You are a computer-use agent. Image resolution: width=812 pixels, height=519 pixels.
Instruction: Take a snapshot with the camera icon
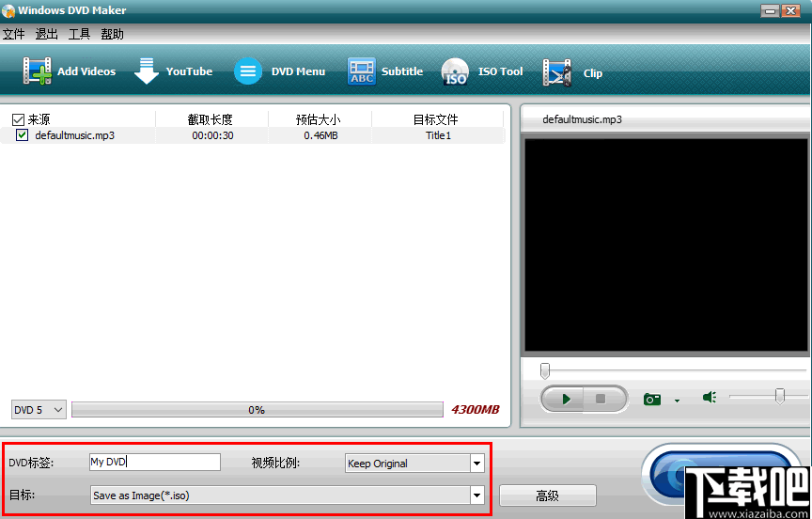tap(652, 399)
